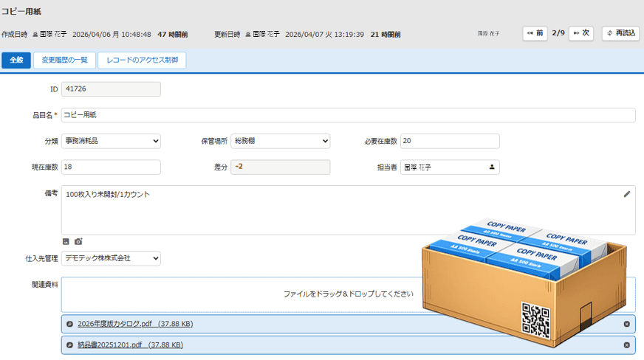This screenshot has height=360, width=644.
Task: Click the 2/9 record counter text
Action: pos(558,33)
